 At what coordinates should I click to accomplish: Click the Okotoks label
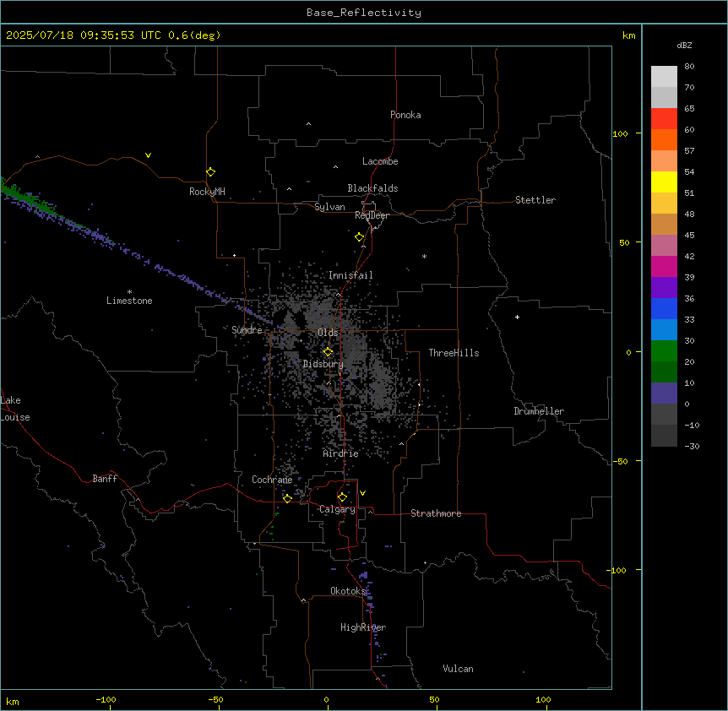coord(348,591)
